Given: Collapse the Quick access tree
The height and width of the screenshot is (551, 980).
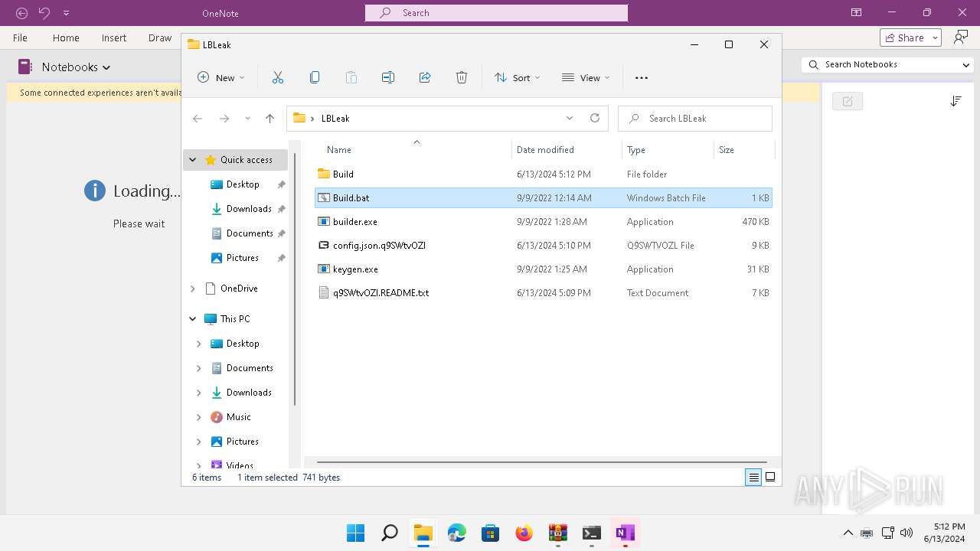Looking at the screenshot, I should point(192,160).
